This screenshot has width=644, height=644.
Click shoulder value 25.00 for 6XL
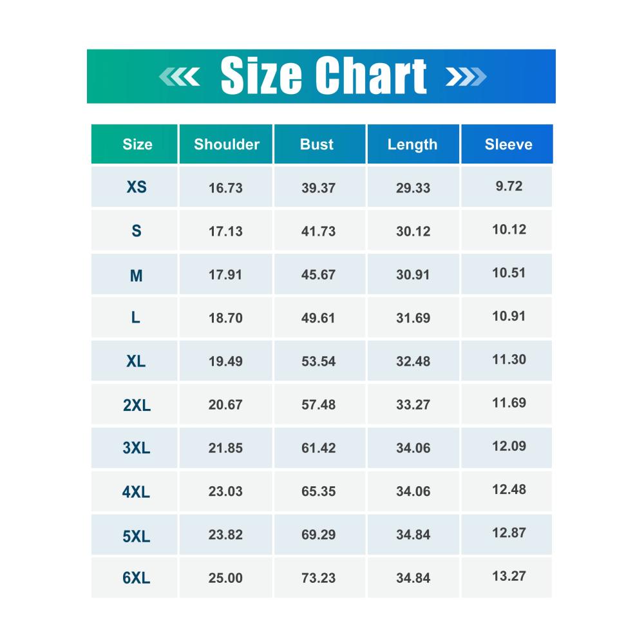point(225,578)
